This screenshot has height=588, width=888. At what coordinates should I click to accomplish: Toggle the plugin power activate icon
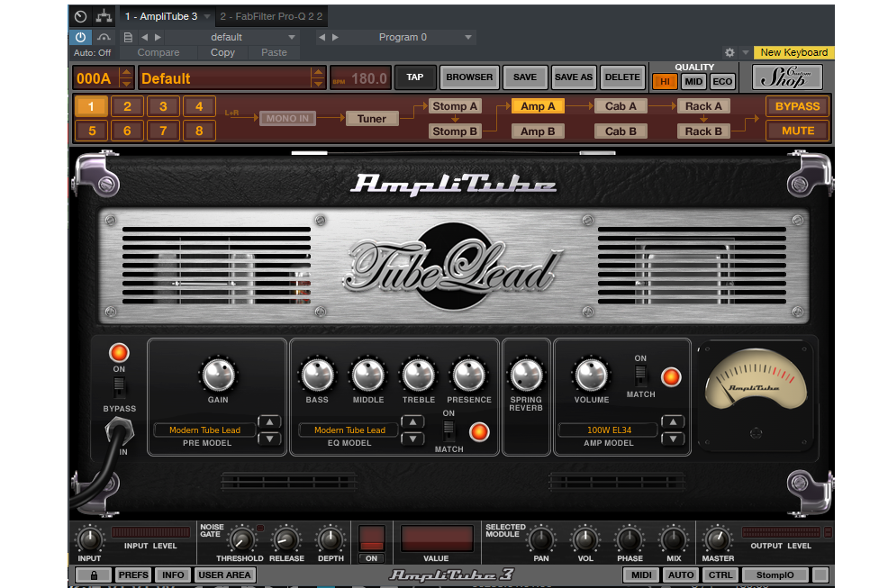point(80,38)
